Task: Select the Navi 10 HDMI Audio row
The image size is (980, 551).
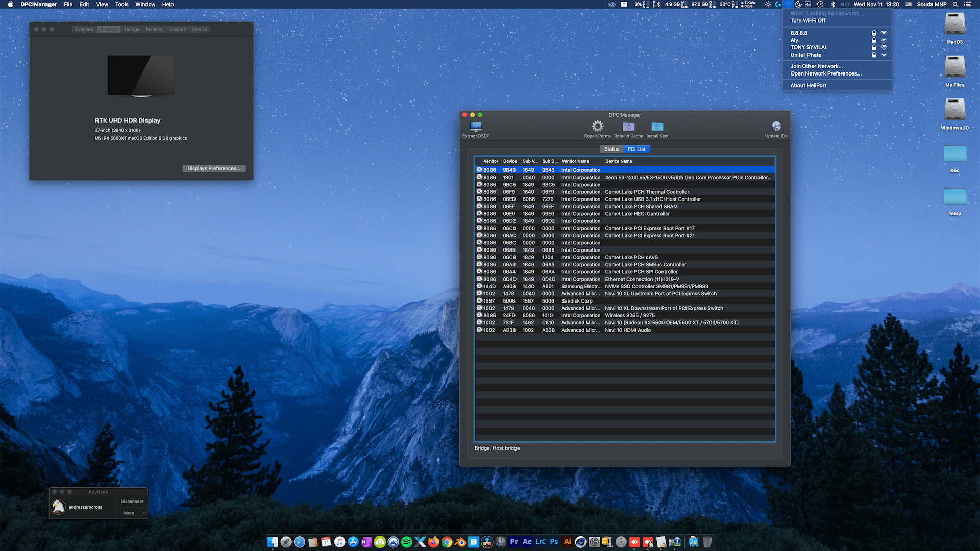Action: pos(627,330)
